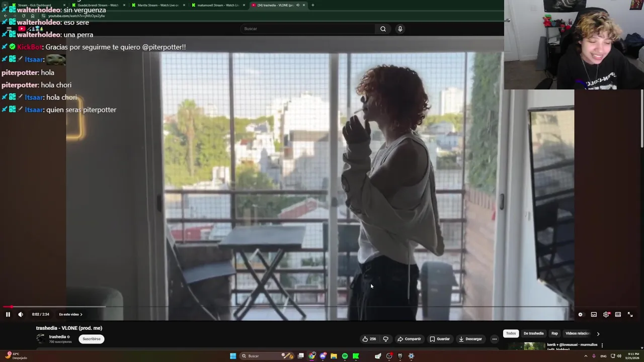644x362 pixels.
Task: Click Windows taskbar Buscar search box
Action: (x=266, y=356)
